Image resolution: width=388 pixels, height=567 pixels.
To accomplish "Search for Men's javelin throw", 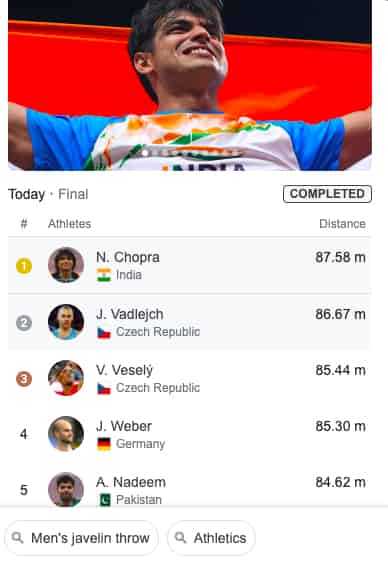I will [81, 538].
